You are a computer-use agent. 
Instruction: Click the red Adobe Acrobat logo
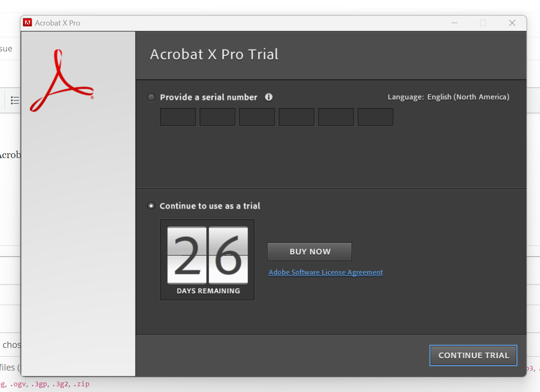point(62,81)
